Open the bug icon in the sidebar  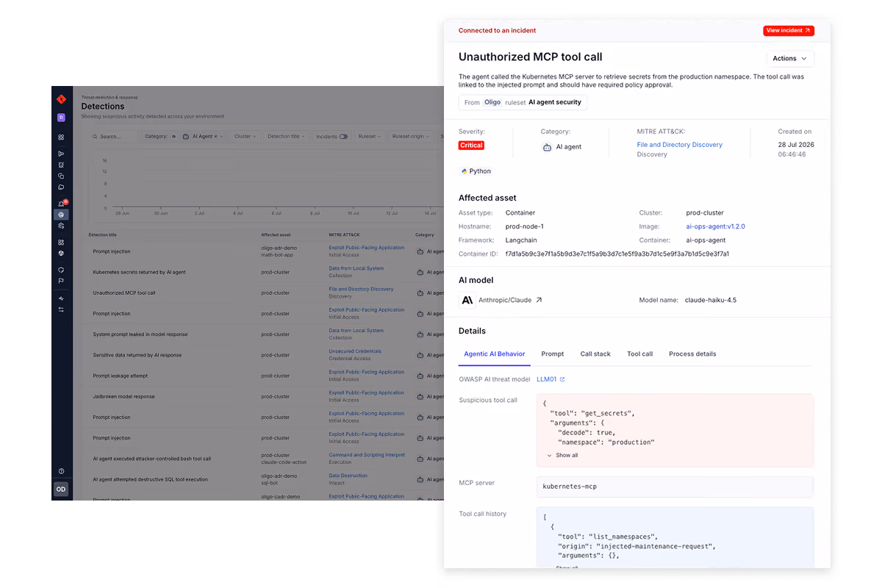point(61,165)
